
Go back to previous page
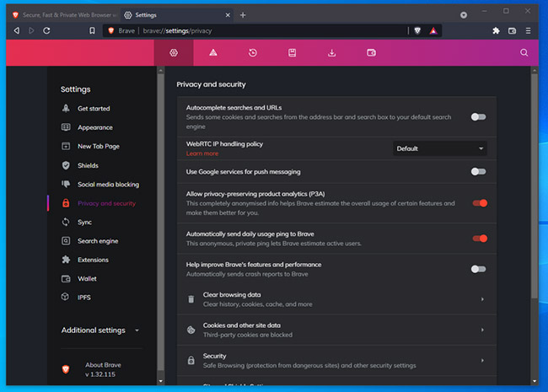(16, 30)
